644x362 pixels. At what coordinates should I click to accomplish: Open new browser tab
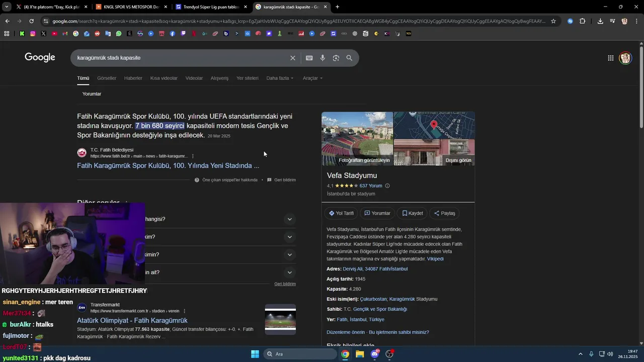click(337, 7)
